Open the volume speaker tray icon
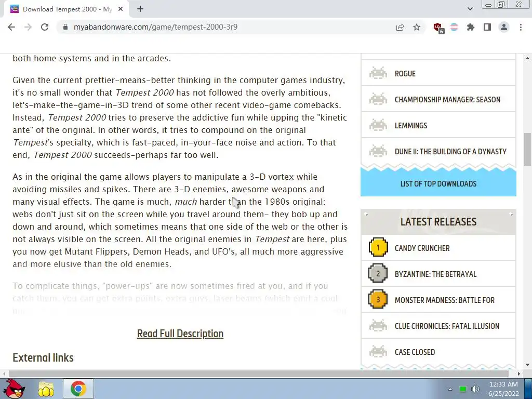The image size is (532, 399). click(475, 389)
